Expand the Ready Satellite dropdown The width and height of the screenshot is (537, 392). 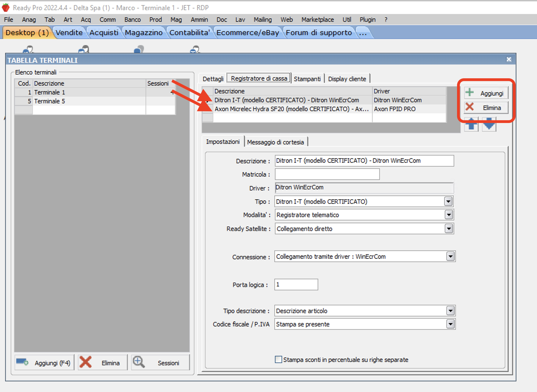pos(449,228)
